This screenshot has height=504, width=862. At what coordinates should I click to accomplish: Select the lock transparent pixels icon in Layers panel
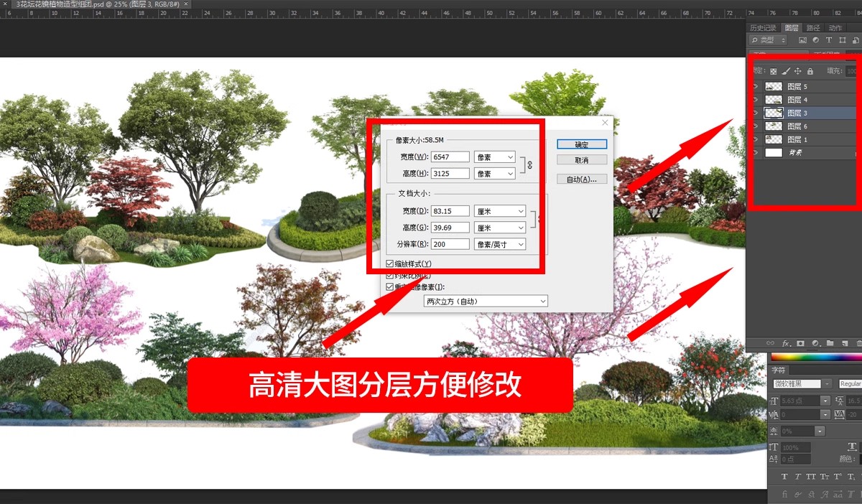(x=773, y=70)
